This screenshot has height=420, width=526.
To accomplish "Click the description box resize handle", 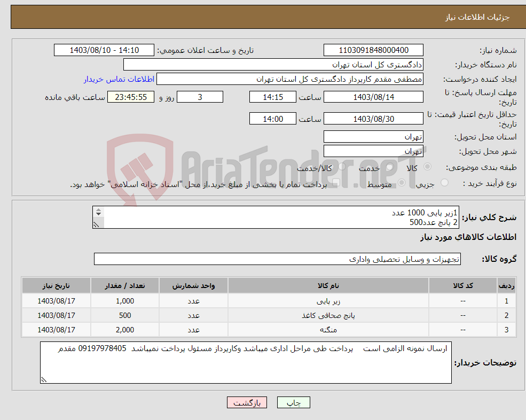I will [x=96, y=224].
